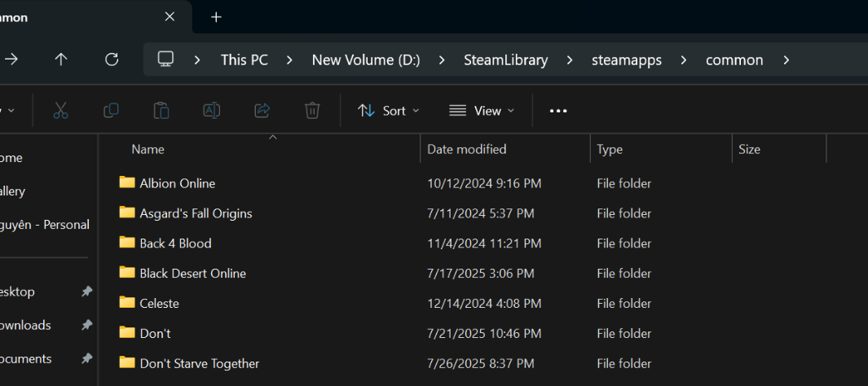The height and width of the screenshot is (386, 868).
Task: Navigate to steamapps breadcrumb
Action: [x=627, y=60]
